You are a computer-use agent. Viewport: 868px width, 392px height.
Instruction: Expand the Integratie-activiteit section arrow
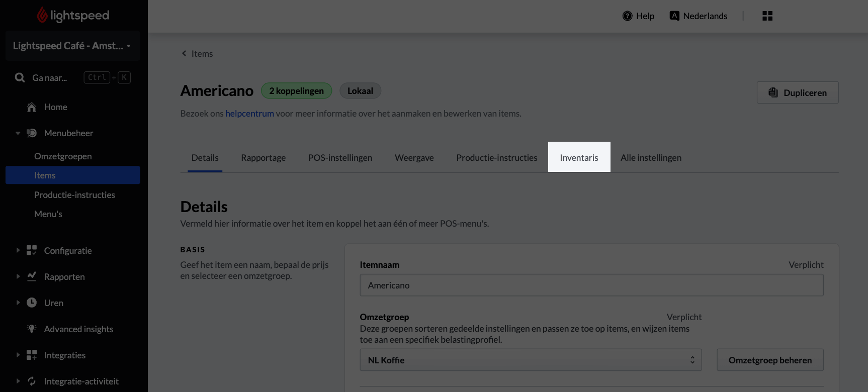point(18,381)
